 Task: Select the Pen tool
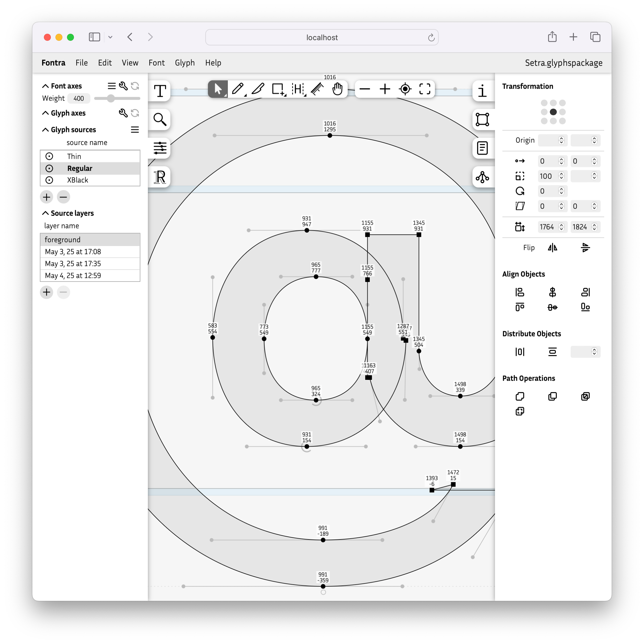pos(238,89)
